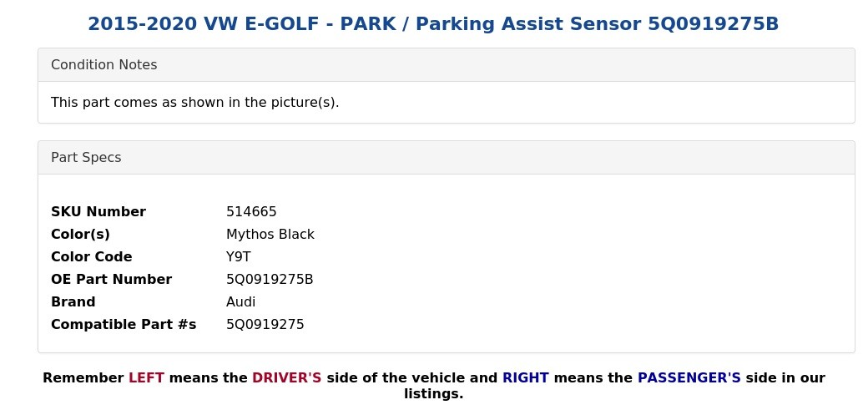The image size is (868, 415).
Task: Click the red word LEFT in reminder
Action: (146, 378)
